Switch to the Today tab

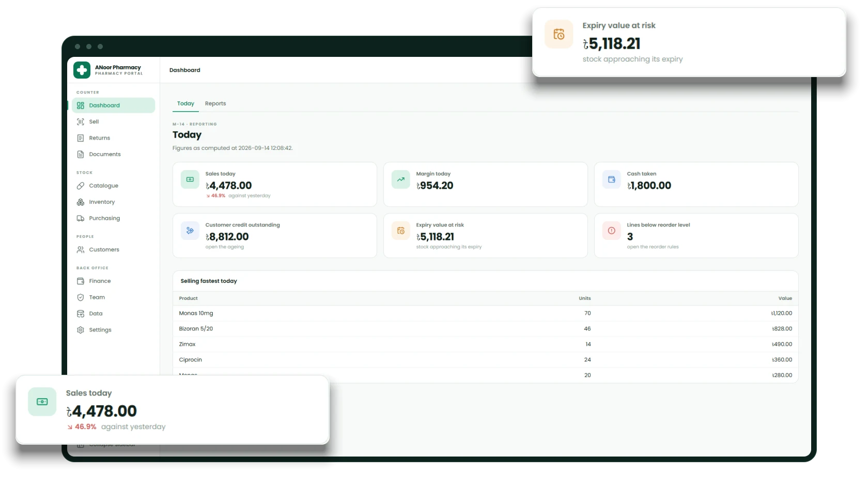click(x=185, y=103)
